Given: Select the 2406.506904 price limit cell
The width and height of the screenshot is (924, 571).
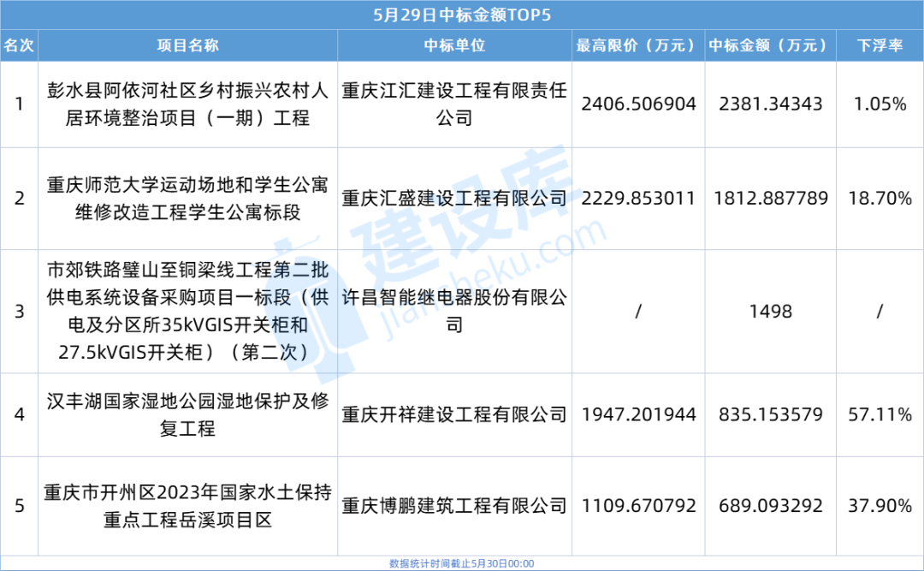Looking at the screenshot, I should (x=637, y=104).
